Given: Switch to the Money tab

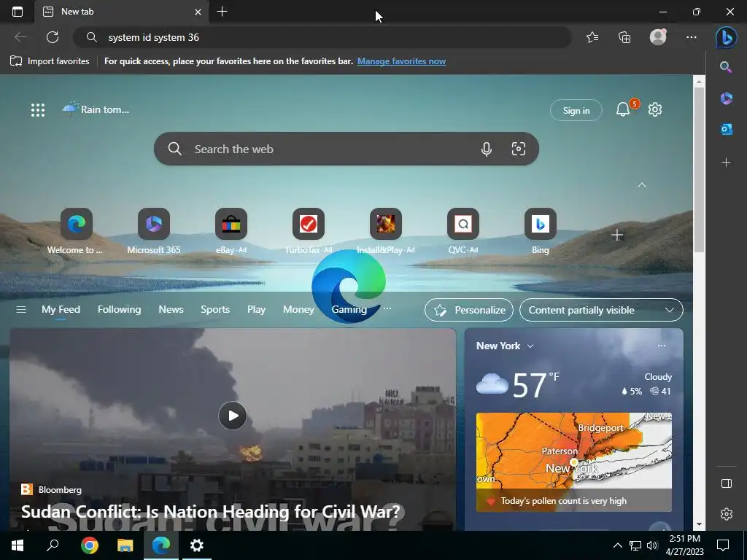Looking at the screenshot, I should tap(298, 309).
